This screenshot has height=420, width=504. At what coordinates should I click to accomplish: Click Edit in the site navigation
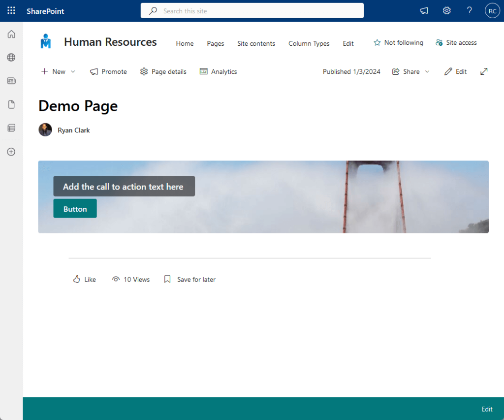tap(348, 43)
